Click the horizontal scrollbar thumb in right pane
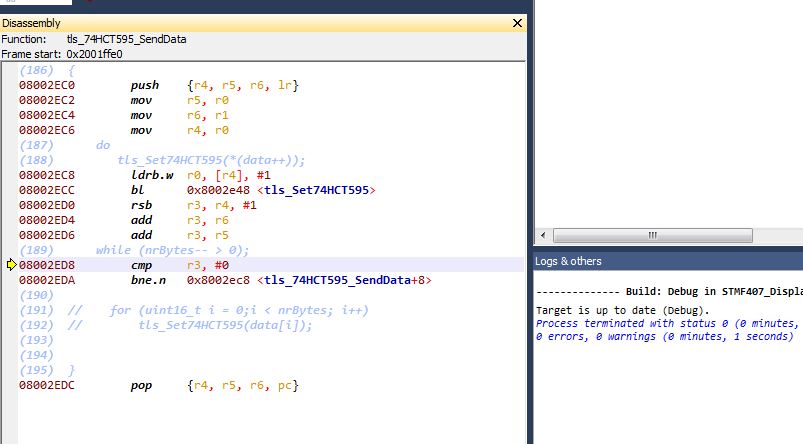This screenshot has width=803, height=444. point(652,236)
